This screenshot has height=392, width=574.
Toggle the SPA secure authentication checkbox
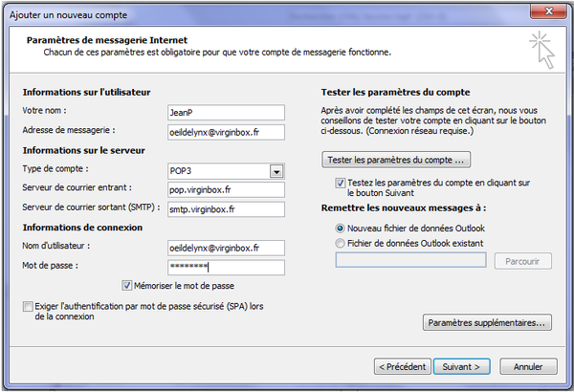(x=26, y=305)
